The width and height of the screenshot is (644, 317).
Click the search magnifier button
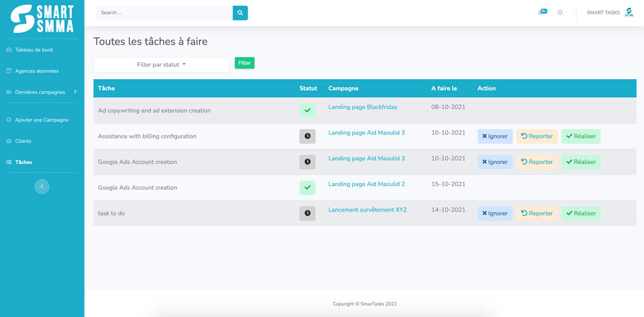[240, 13]
